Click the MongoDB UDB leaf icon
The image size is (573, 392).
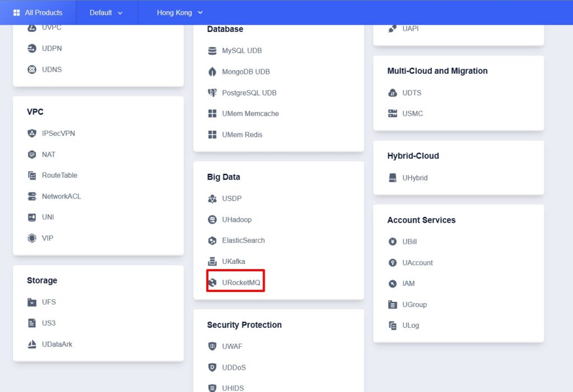(x=213, y=72)
